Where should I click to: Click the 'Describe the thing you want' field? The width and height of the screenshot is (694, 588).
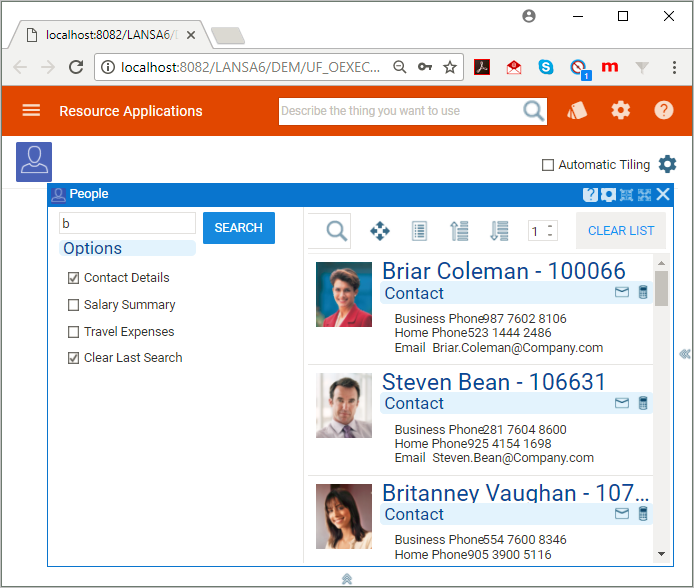pyautogui.click(x=399, y=111)
